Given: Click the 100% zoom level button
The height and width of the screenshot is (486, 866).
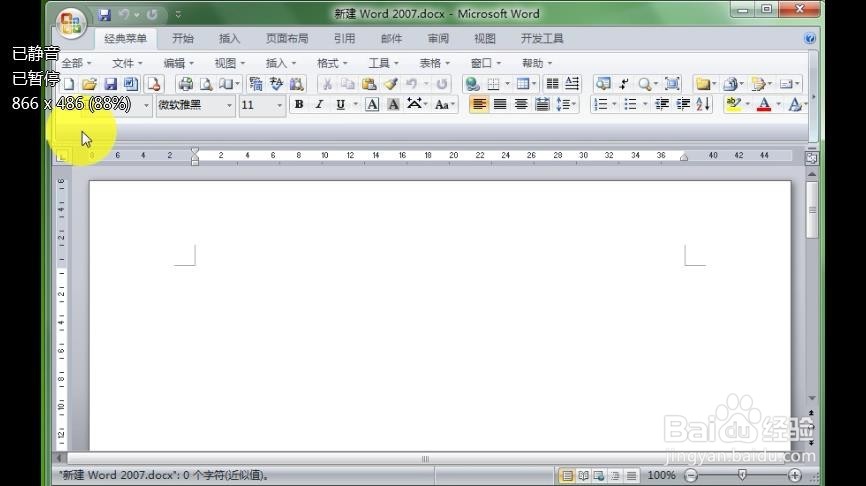Looking at the screenshot, I should click(661, 476).
